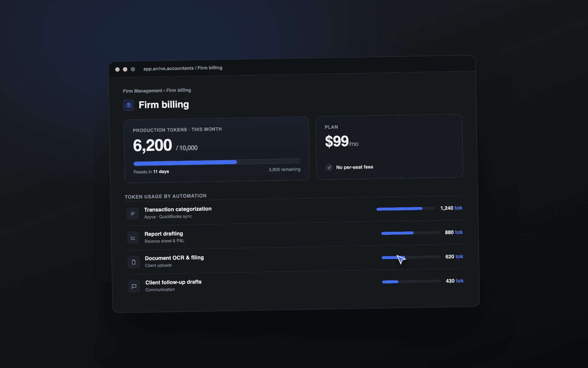The height and width of the screenshot is (368, 588).
Task: Click the Production Tokens · This Month label
Action: coord(177,130)
